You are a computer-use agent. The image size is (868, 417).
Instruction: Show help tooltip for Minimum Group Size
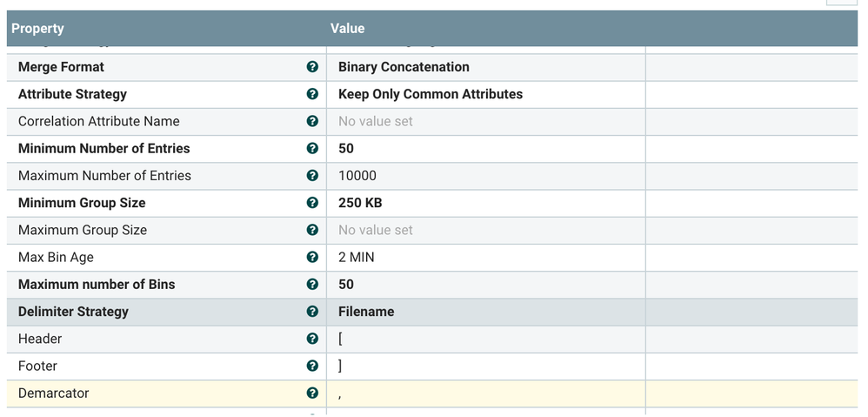pyautogui.click(x=312, y=203)
